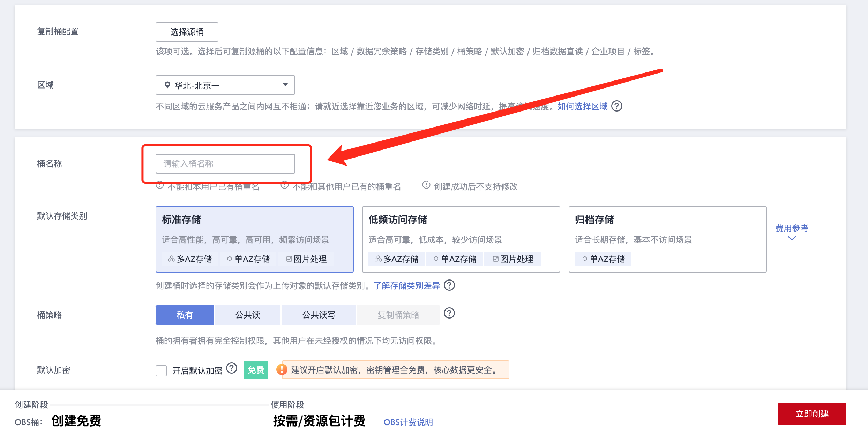
Task: Open the 华北-北京一 region dropdown
Action: tap(225, 85)
